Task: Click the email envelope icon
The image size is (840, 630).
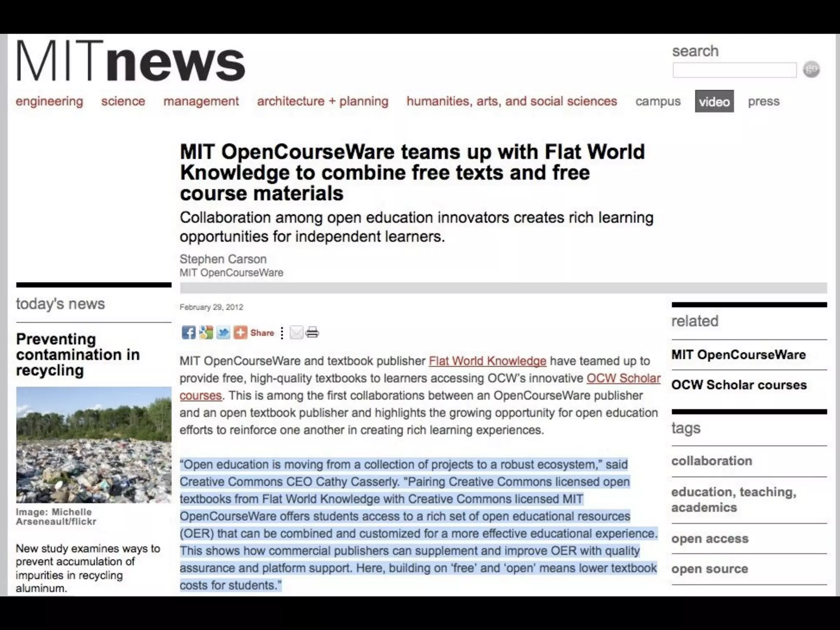Action: 296,332
